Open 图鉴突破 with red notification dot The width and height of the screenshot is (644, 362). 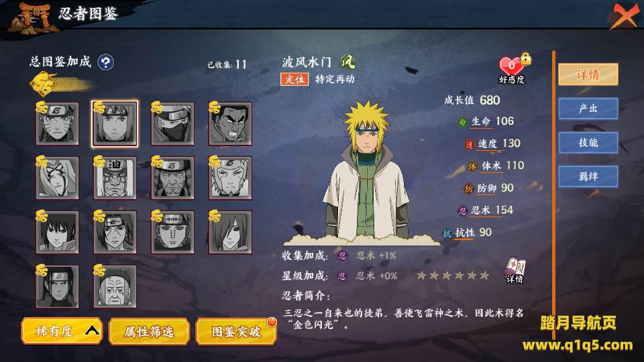click(x=236, y=330)
